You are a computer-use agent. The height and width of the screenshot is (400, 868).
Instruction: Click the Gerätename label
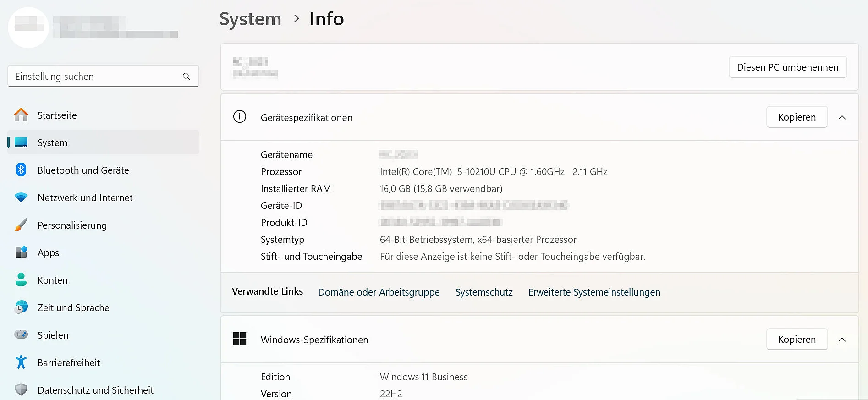point(286,155)
